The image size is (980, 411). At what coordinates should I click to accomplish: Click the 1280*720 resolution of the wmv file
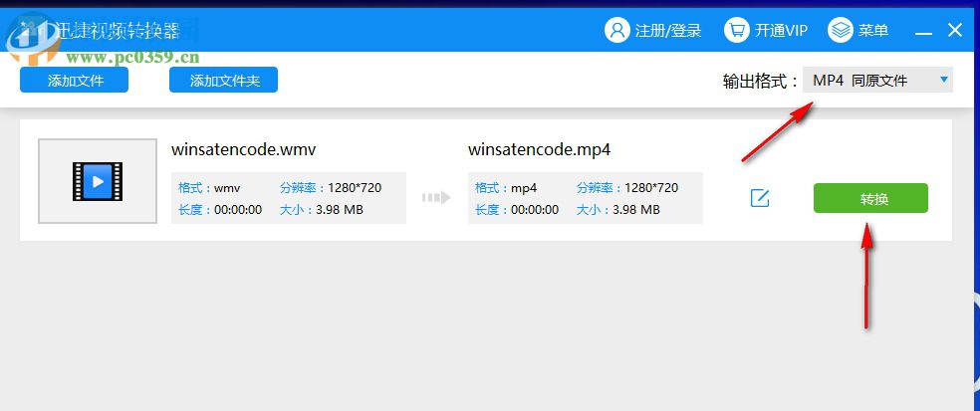click(x=355, y=188)
